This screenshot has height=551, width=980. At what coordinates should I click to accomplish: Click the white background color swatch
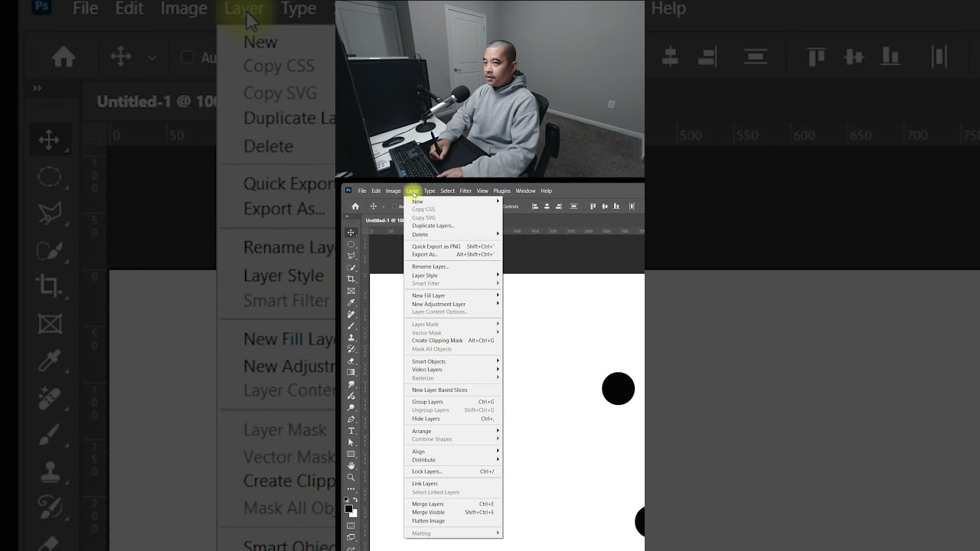pyautogui.click(x=354, y=514)
